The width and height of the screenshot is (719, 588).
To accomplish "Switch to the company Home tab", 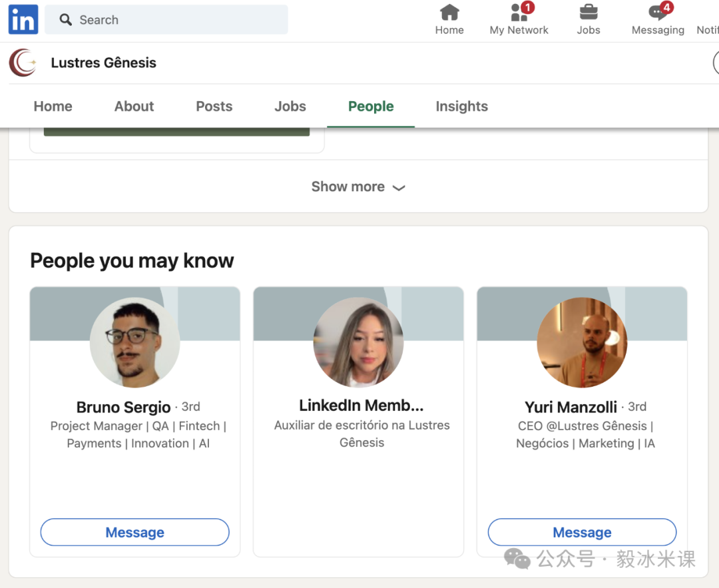I will (53, 107).
